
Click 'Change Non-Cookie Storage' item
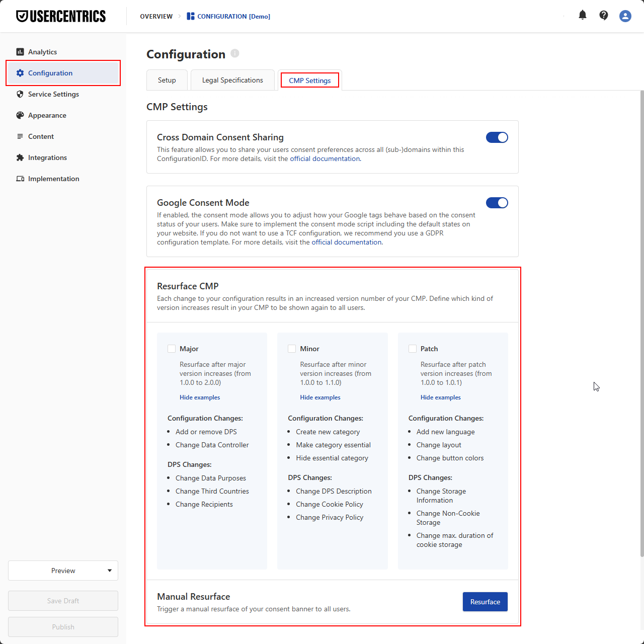(x=448, y=518)
